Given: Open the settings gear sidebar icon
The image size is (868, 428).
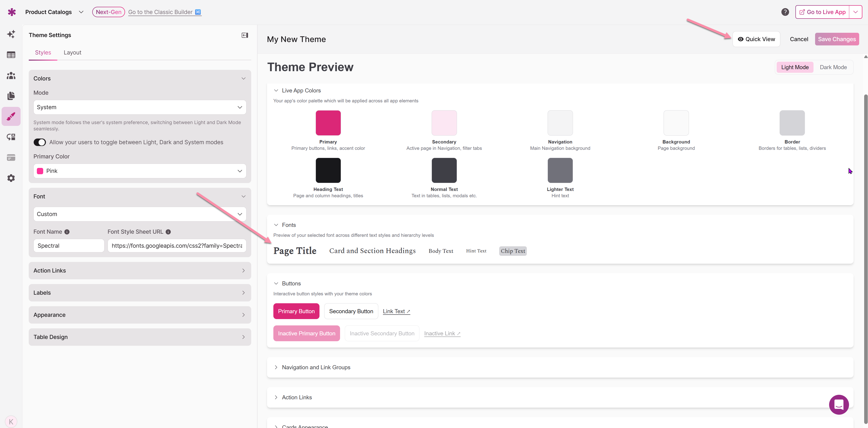Looking at the screenshot, I should click(x=11, y=178).
